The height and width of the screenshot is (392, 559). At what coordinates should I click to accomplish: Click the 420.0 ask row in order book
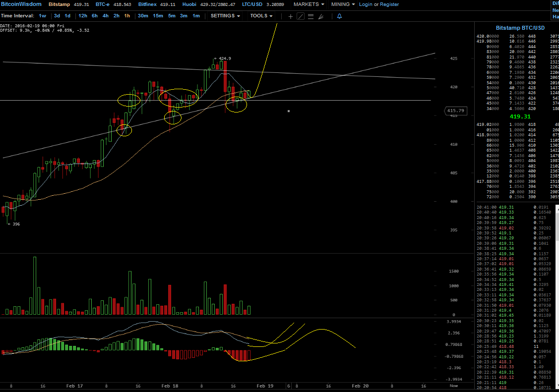(x=517, y=36)
